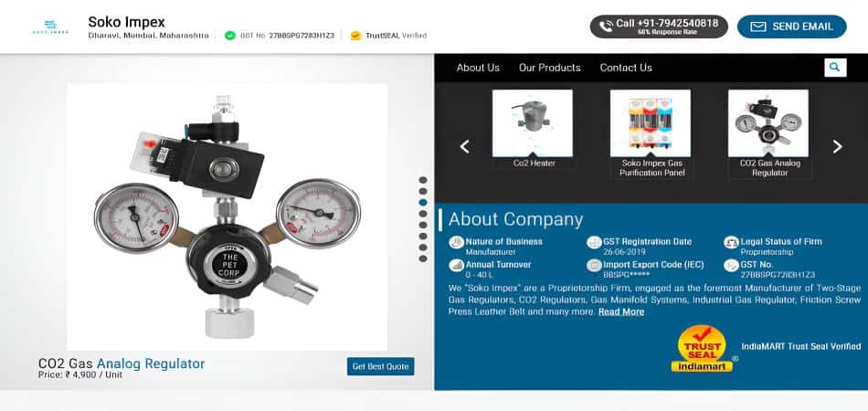Image resolution: width=868 pixels, height=411 pixels.
Task: Open the About Us menu item
Action: 478,68
